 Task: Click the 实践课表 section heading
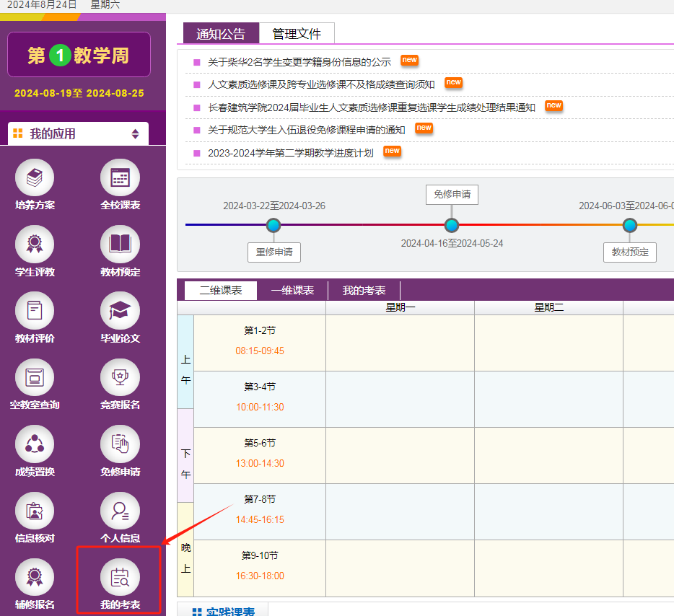230,611
